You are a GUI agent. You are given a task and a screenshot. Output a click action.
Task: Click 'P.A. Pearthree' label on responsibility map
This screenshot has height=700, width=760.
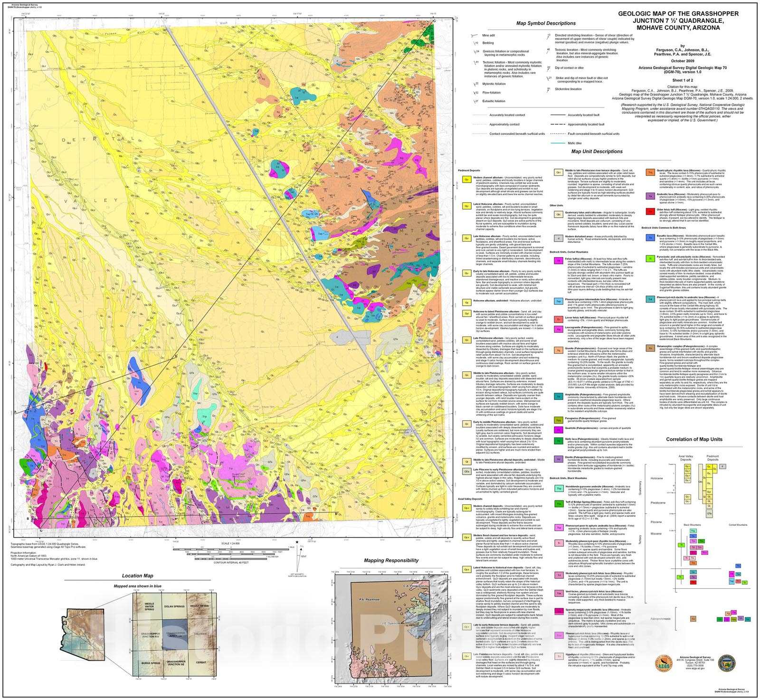point(369,599)
